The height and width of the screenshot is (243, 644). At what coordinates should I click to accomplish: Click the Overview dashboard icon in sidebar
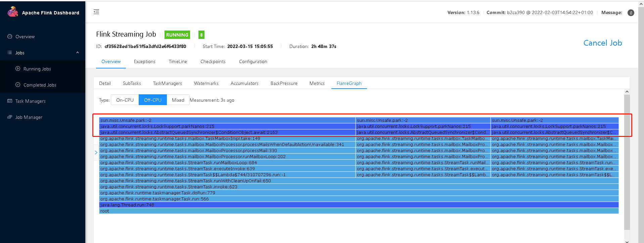coord(10,37)
